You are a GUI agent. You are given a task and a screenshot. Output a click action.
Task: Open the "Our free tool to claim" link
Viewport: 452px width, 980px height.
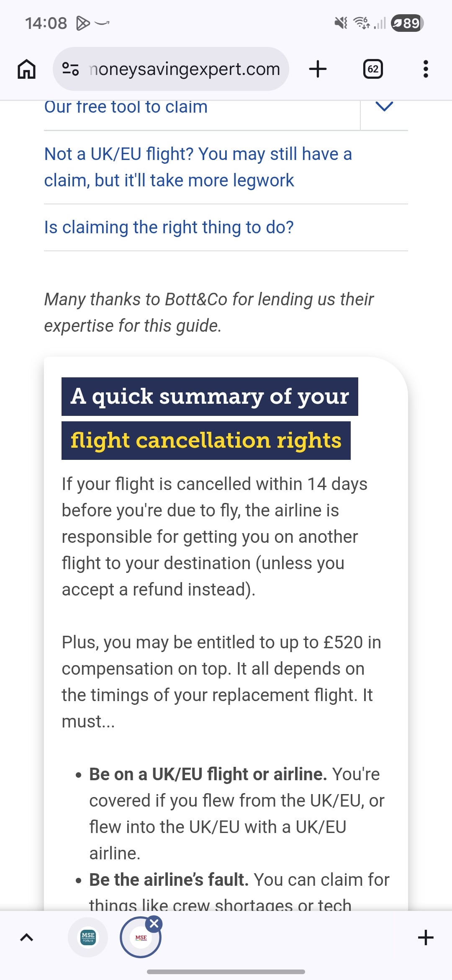[x=126, y=108]
